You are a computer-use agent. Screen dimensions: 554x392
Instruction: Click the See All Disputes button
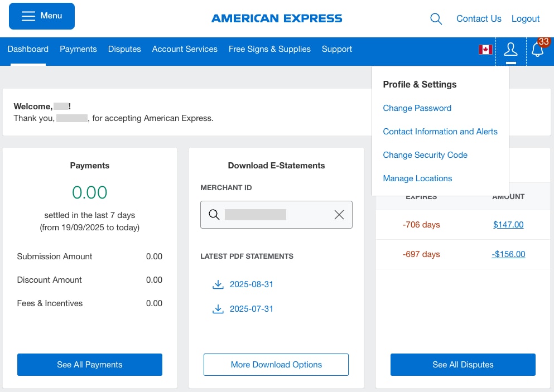(x=463, y=364)
